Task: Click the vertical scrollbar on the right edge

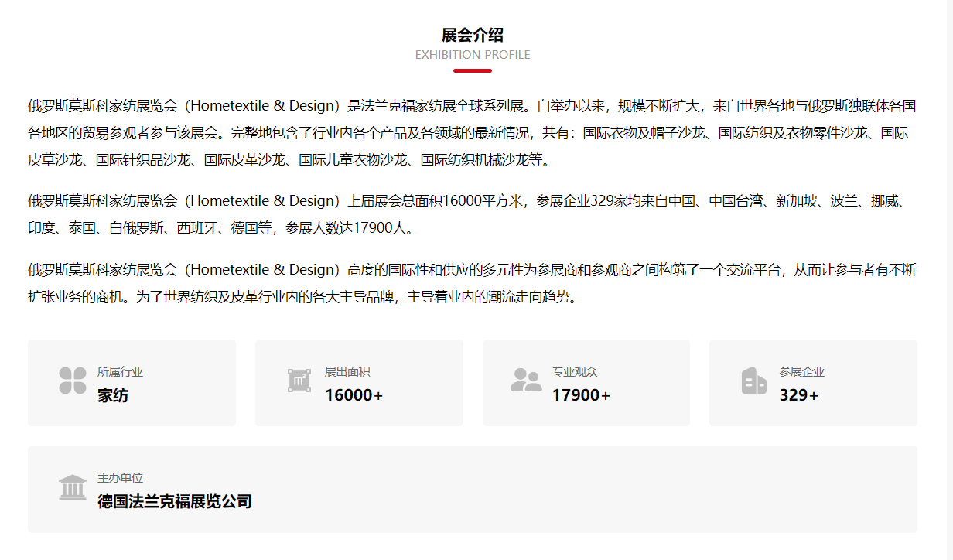Action: pyautogui.click(x=948, y=280)
